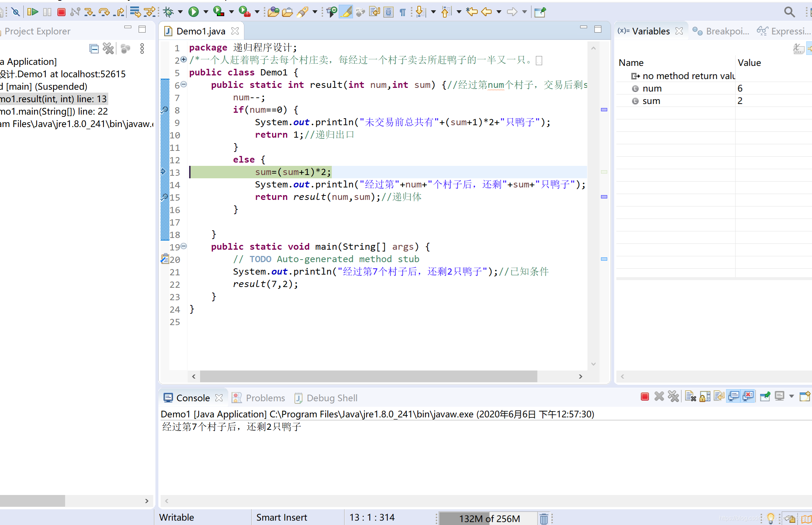Viewport: 812px width, 525px height.
Task: Switch to the Breakpoints tab
Action: 721,31
